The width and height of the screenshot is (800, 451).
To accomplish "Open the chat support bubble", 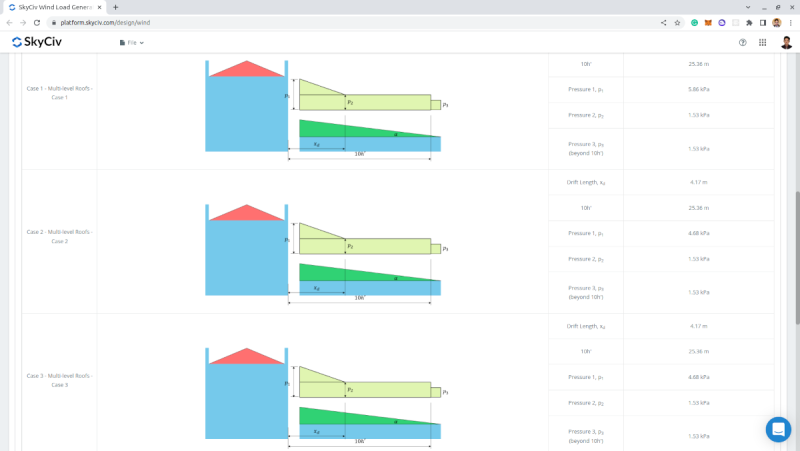I will (778, 429).
